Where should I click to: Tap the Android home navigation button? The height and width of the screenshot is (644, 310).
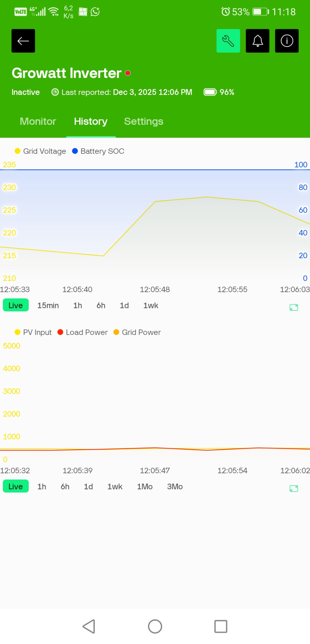155,626
